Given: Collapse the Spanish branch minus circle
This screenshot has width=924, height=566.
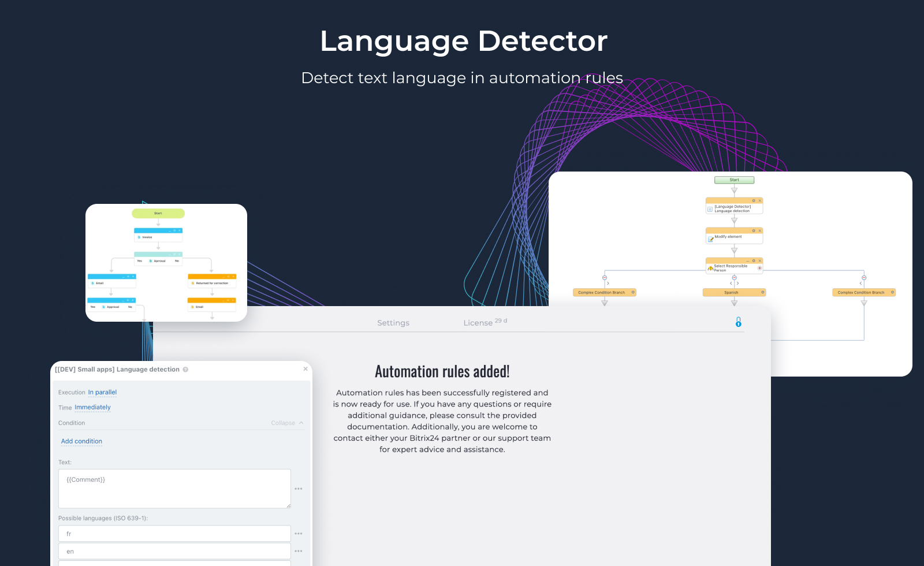Looking at the screenshot, I should [734, 278].
